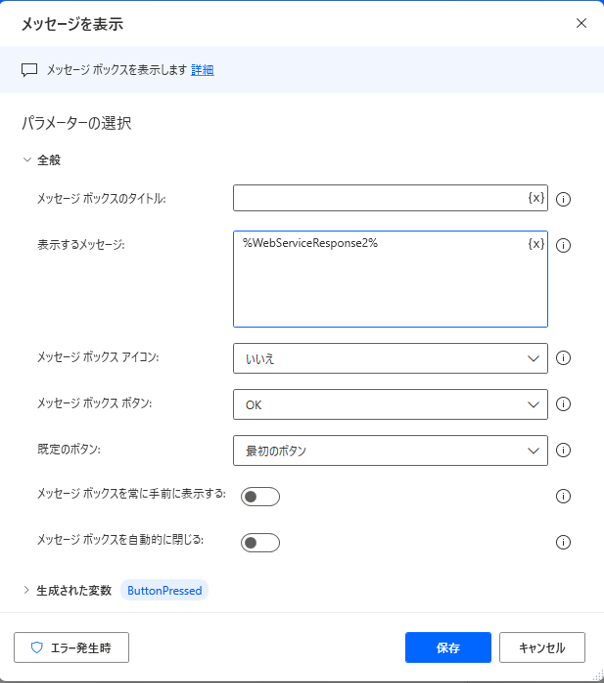
Task: Click info icon for メッセージ ボックス アイコン
Action: coord(563,358)
